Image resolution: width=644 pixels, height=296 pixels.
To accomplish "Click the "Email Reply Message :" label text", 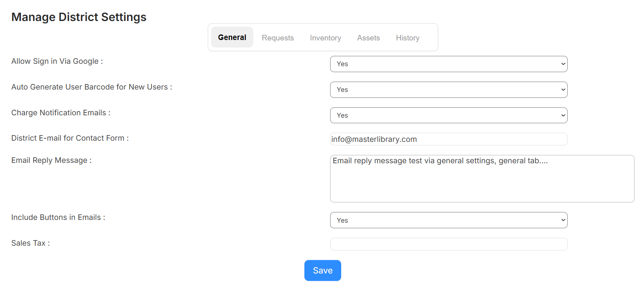I will (x=51, y=160).
